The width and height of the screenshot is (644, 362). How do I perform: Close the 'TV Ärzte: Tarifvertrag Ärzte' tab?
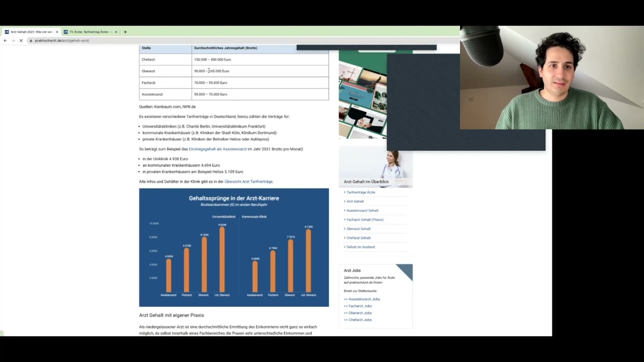(116, 32)
